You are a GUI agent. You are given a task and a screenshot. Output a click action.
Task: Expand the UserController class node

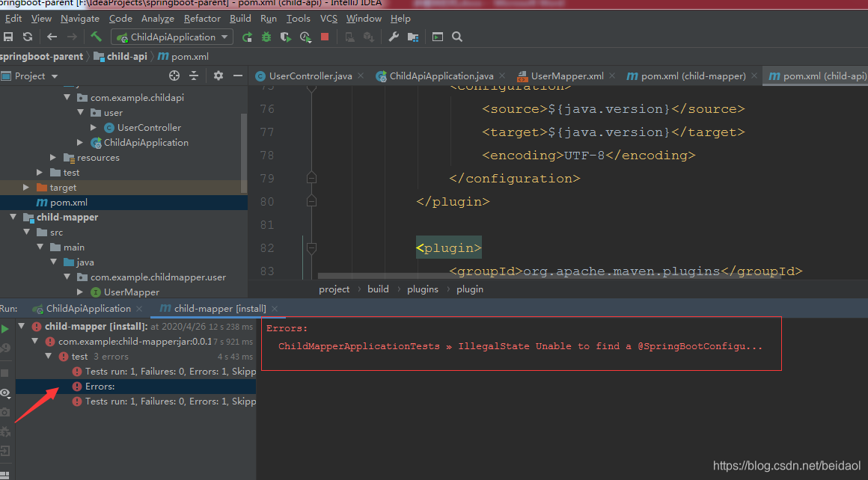point(94,127)
